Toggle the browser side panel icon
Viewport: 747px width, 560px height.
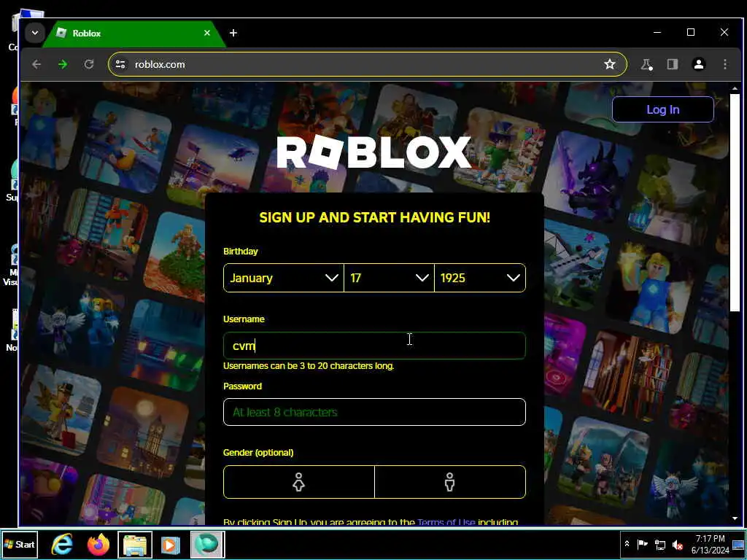(672, 64)
